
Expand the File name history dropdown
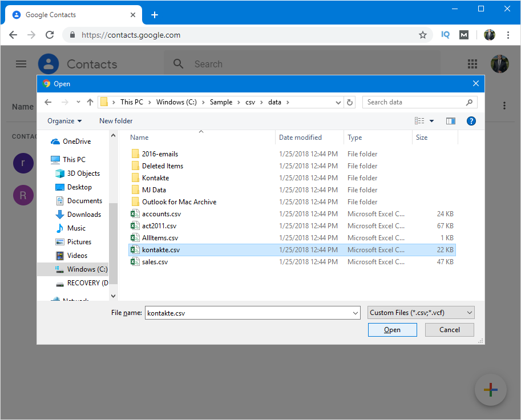(x=355, y=313)
